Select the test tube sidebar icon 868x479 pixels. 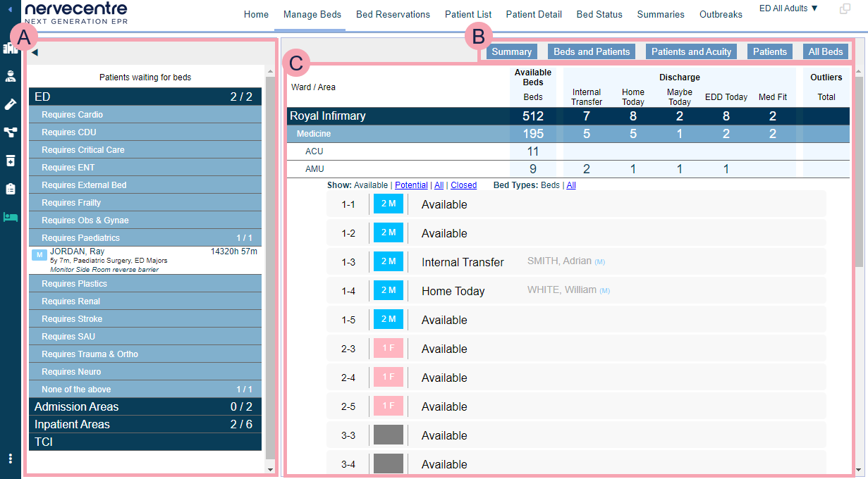[10, 104]
